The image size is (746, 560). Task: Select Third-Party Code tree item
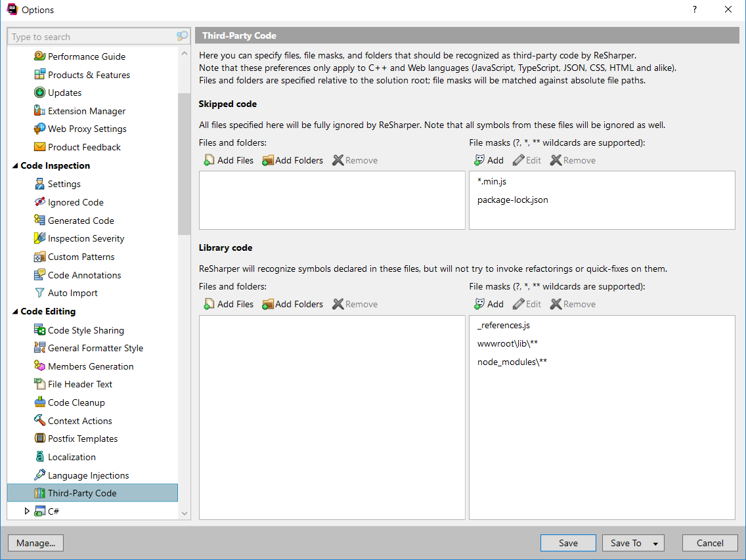click(93, 493)
